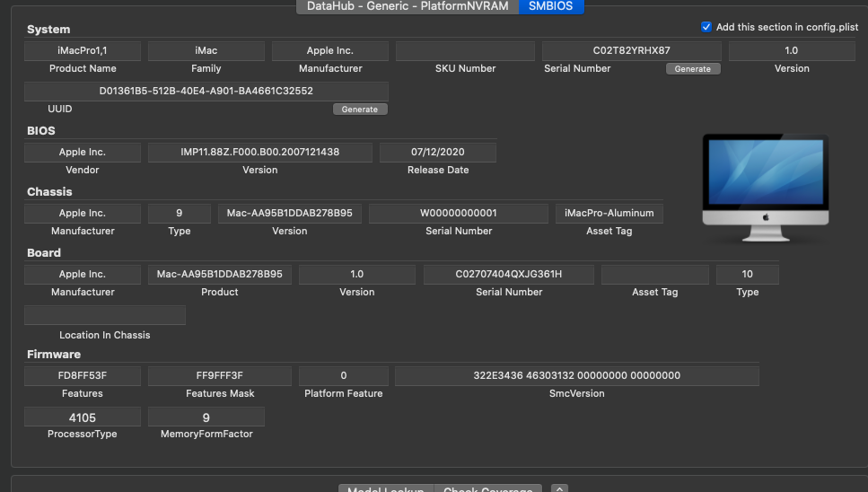Click the BIOS Version field
Screen dimensions: 868x492
[260, 153]
